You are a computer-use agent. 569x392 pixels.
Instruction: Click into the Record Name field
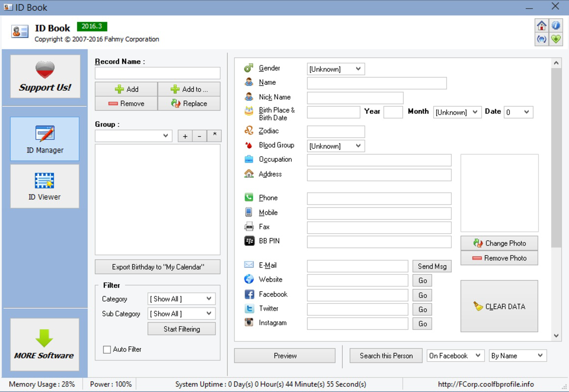coord(157,73)
